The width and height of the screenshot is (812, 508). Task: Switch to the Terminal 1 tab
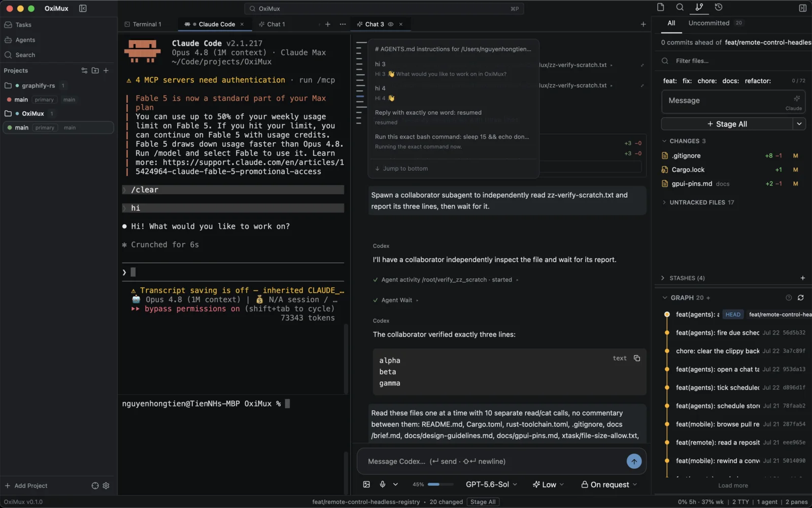[x=143, y=24]
